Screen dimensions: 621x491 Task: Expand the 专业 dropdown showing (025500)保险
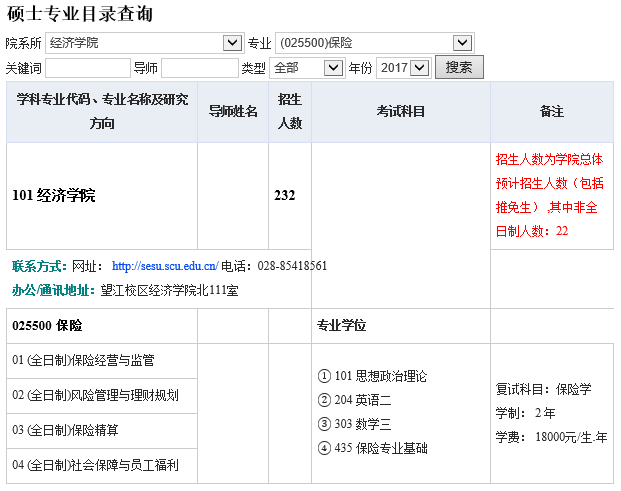point(373,43)
